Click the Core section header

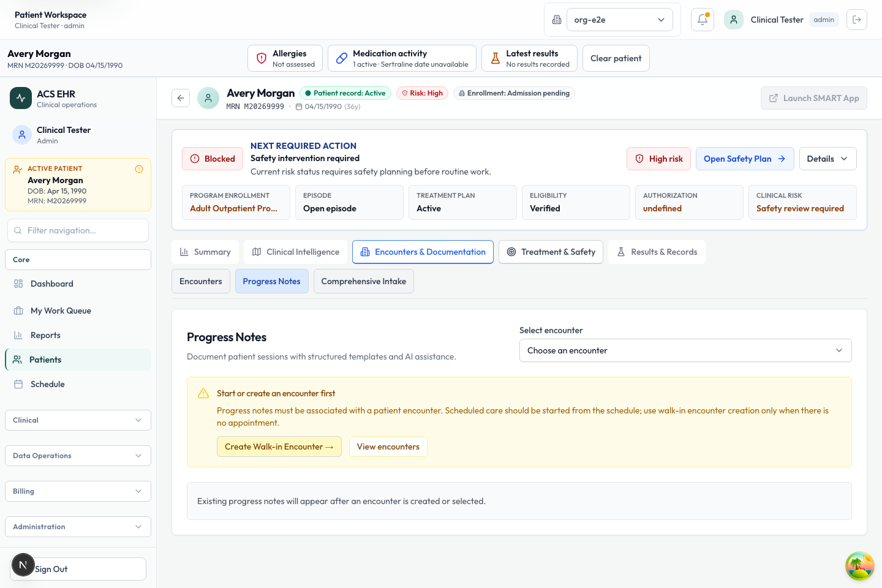(78, 260)
